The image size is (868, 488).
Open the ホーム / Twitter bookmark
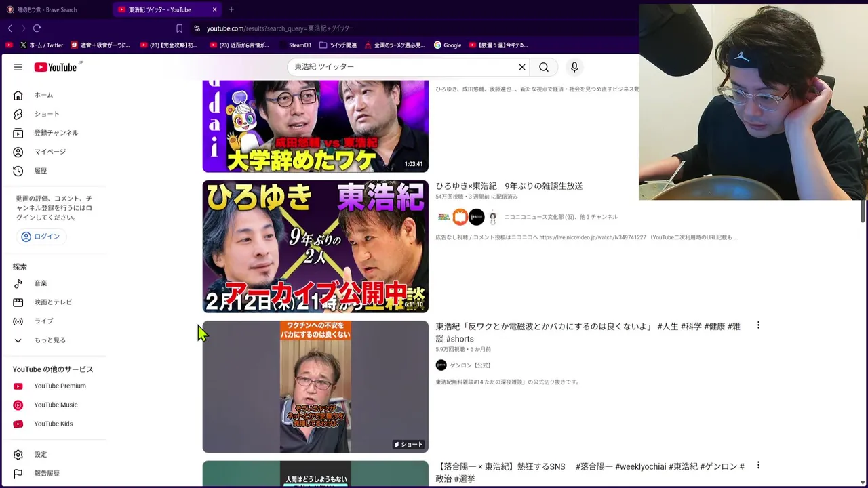pyautogui.click(x=41, y=45)
